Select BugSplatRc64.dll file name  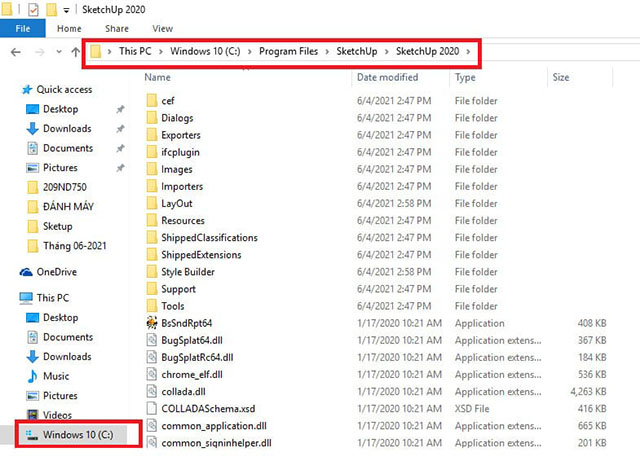tap(197, 358)
